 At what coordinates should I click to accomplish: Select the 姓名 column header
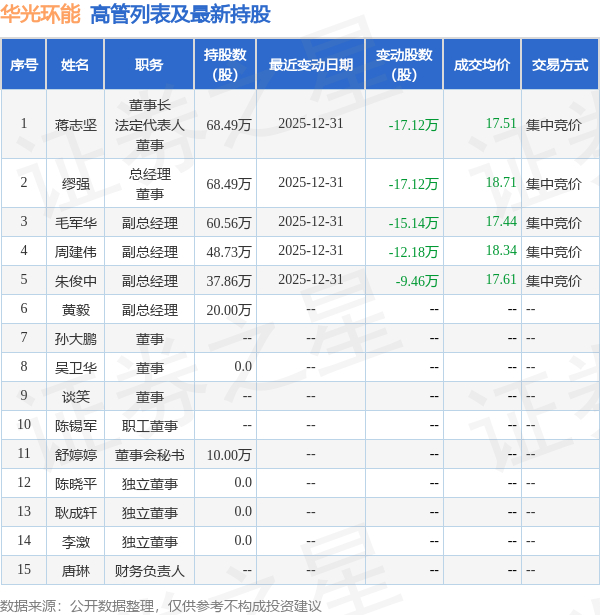(x=75, y=64)
